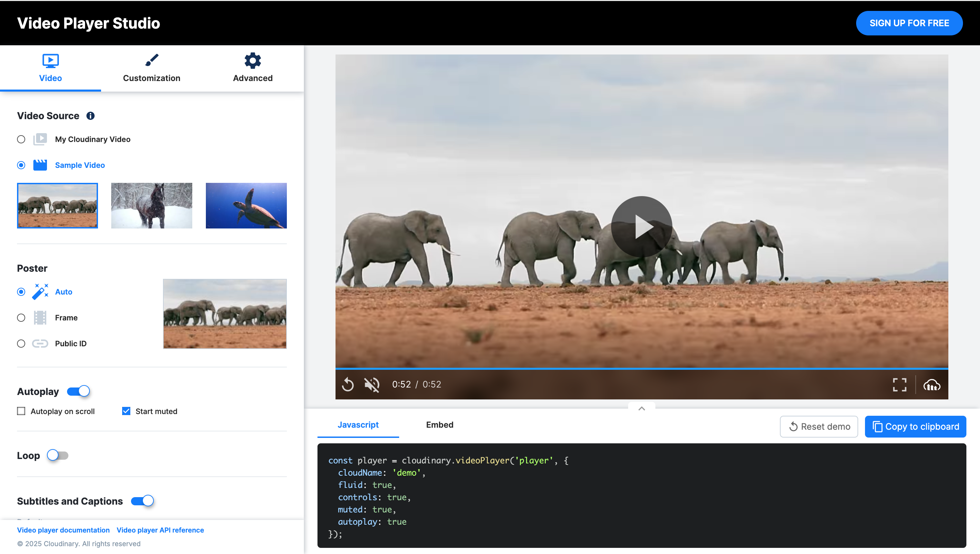Screen dimensions: 980x554
Task: Click the Video Source info icon
Action: pyautogui.click(x=90, y=116)
